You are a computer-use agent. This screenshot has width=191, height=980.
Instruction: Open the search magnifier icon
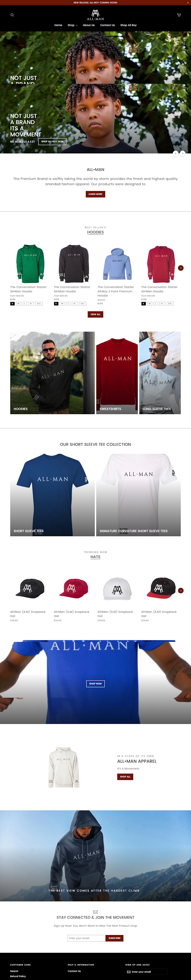pos(12,15)
